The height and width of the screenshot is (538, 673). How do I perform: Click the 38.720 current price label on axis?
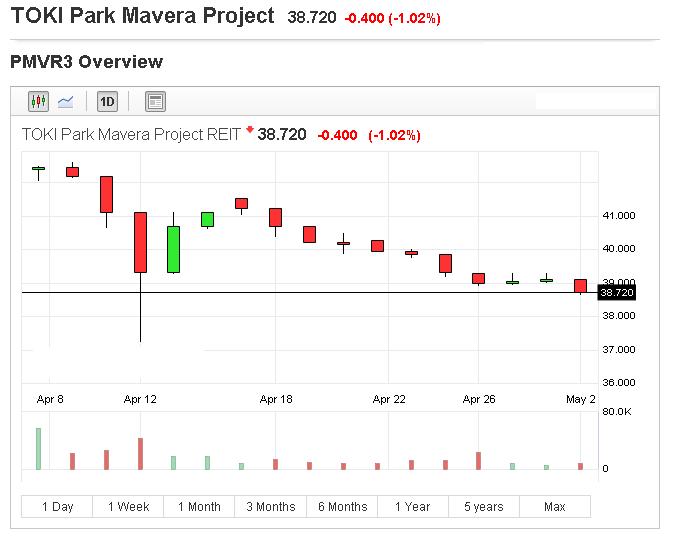coord(617,292)
